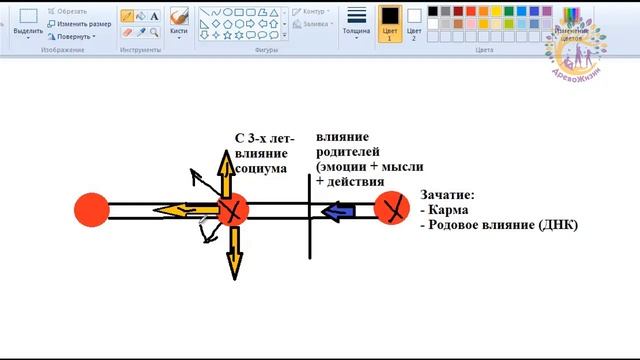640x360 pixels.
Task: Choose the Polygon shape
Action: pyautogui.click(x=262, y=12)
